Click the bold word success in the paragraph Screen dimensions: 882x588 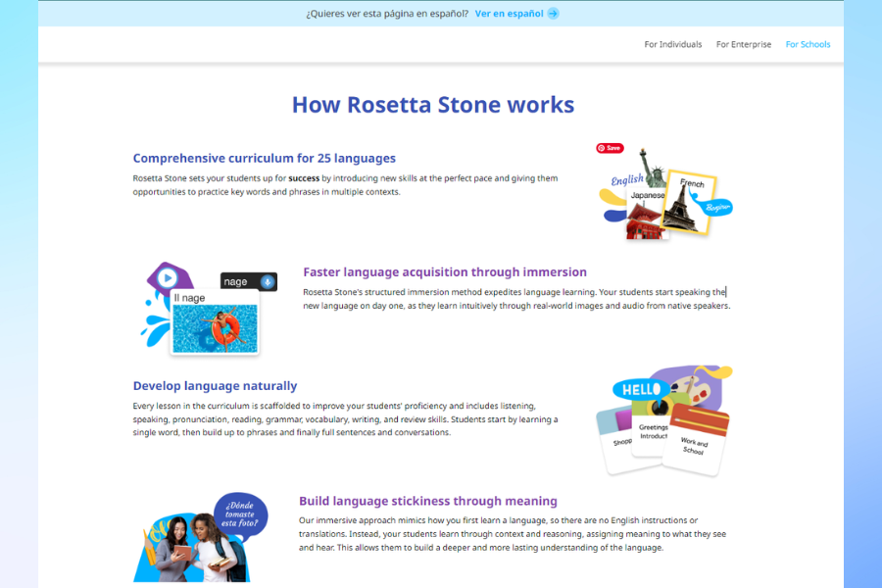click(304, 178)
